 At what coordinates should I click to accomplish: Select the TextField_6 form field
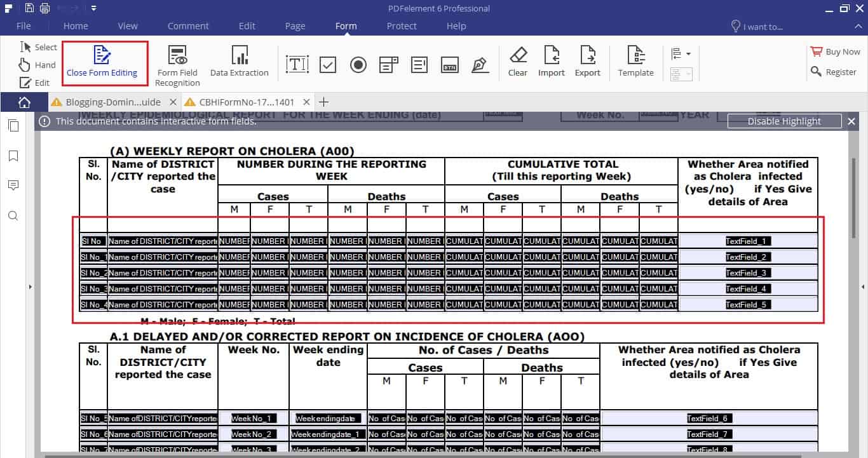pyautogui.click(x=709, y=419)
